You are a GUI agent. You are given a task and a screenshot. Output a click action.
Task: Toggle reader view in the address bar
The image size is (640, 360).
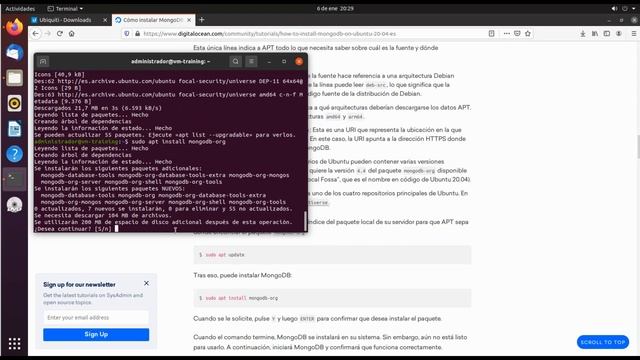pos(491,33)
